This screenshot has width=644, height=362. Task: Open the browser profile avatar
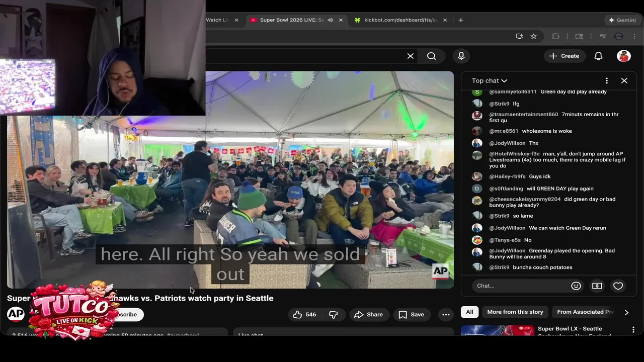coord(619,36)
